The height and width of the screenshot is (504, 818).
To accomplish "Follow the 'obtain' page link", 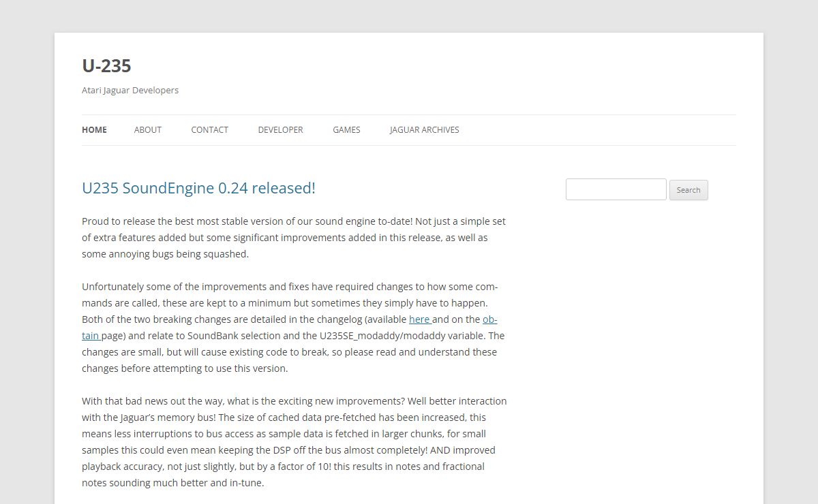I will coord(489,319).
